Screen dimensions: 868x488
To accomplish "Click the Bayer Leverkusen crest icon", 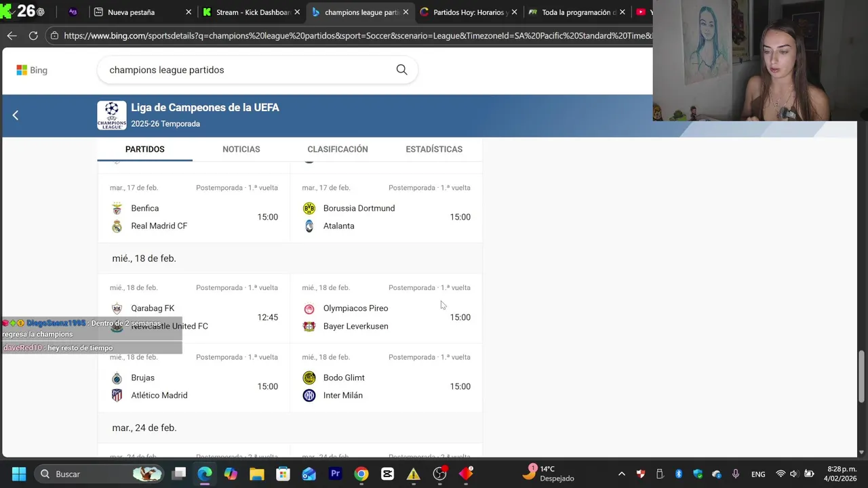I will pyautogui.click(x=309, y=326).
